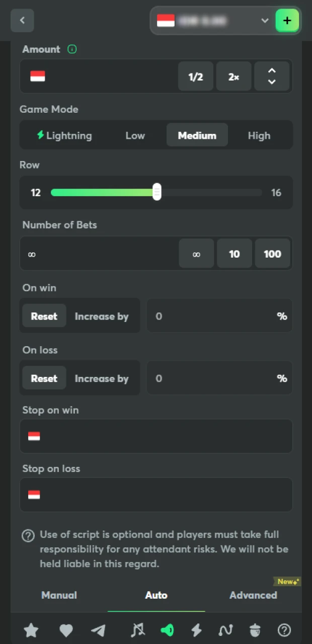Click the info icon next to Amount
Viewport: 312px width, 644px height.
point(72,49)
